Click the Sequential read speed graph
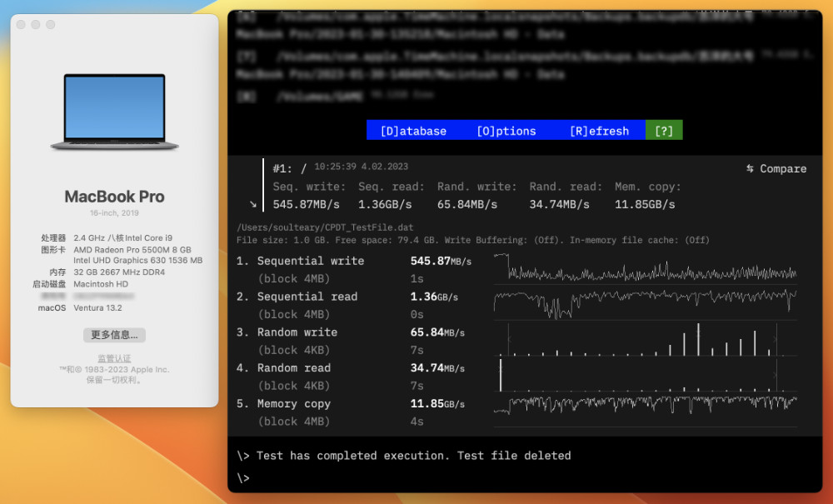The width and height of the screenshot is (833, 504). pyautogui.click(x=645, y=304)
